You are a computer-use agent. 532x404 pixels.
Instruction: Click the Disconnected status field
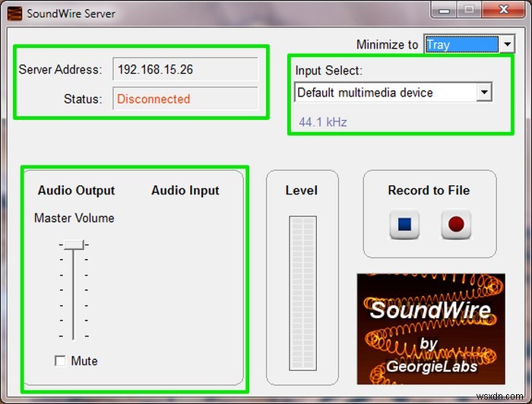(185, 99)
